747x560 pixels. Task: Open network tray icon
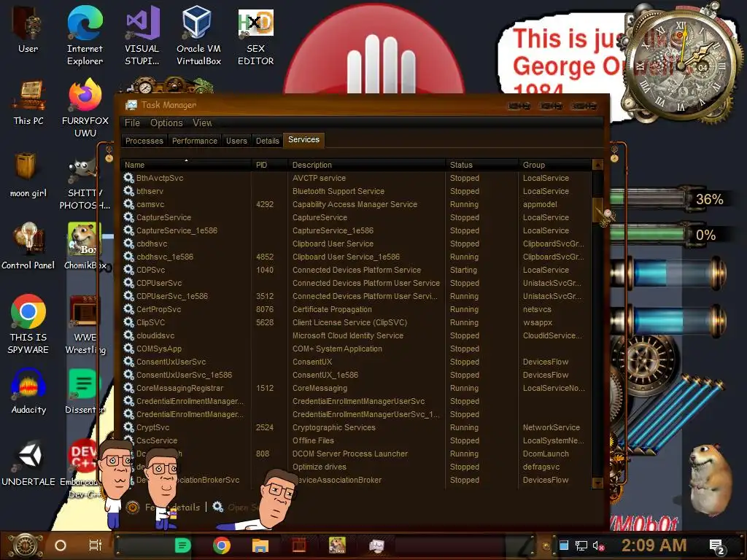(581, 545)
